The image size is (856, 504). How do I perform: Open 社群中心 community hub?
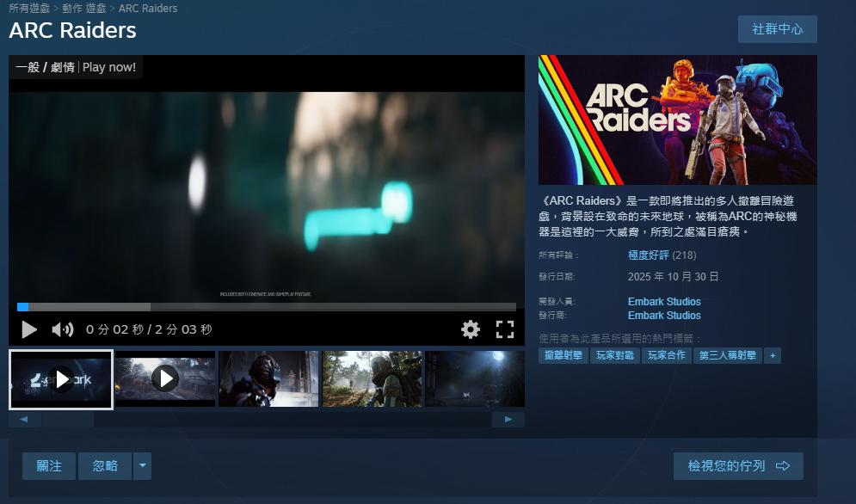[x=777, y=29]
